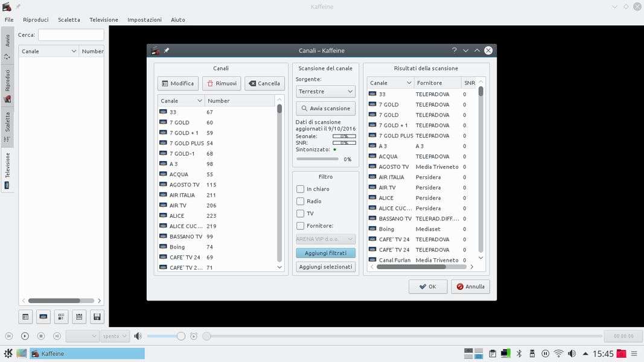Click the Bluetooth icon in system tray

pyautogui.click(x=518, y=354)
